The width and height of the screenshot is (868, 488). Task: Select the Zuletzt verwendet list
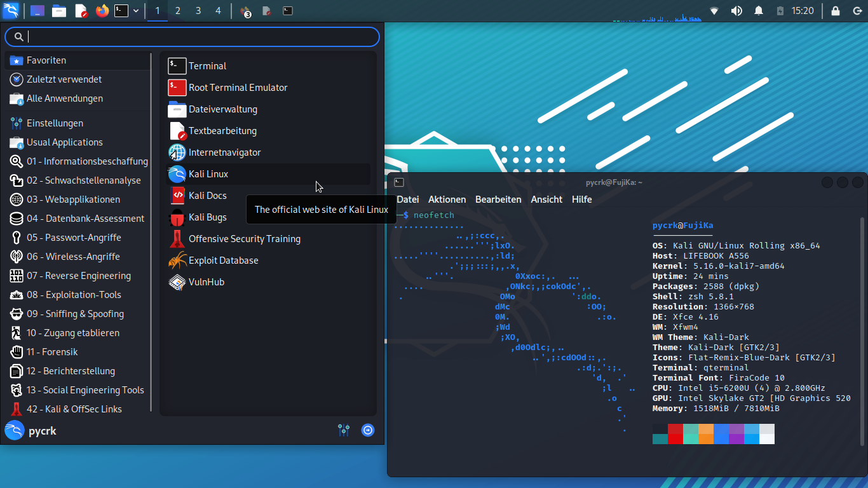click(64, 79)
